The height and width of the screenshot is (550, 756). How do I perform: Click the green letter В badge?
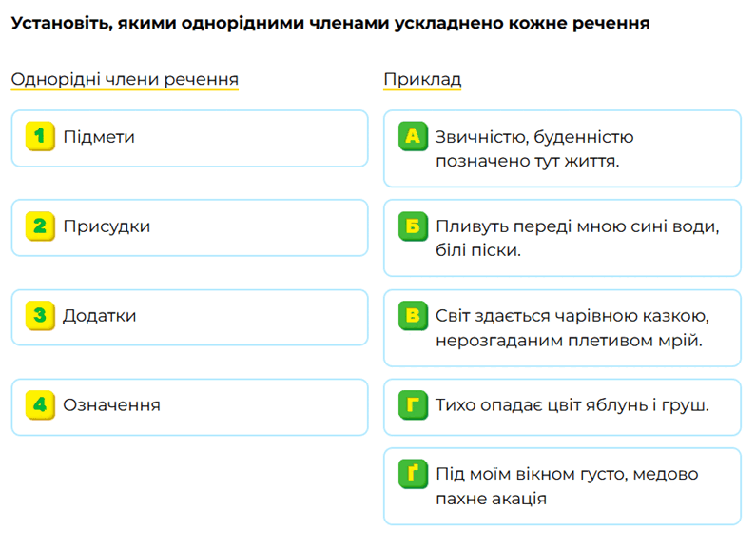pyautogui.click(x=414, y=316)
